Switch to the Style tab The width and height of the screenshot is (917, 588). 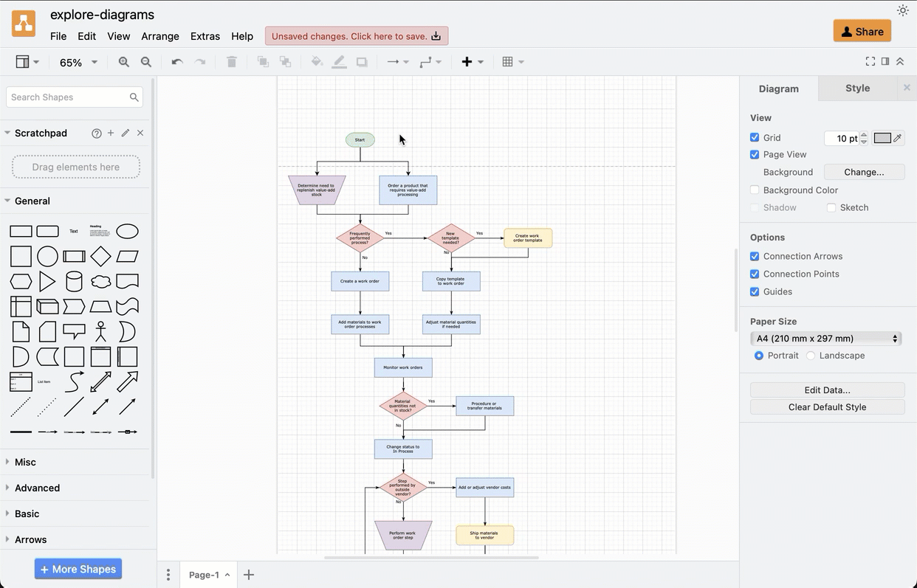(856, 87)
